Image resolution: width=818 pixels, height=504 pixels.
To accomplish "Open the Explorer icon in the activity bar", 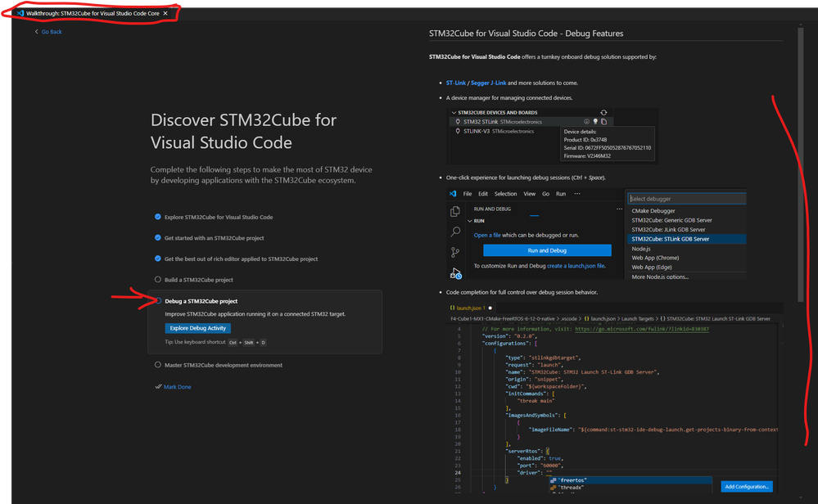I will pos(455,210).
